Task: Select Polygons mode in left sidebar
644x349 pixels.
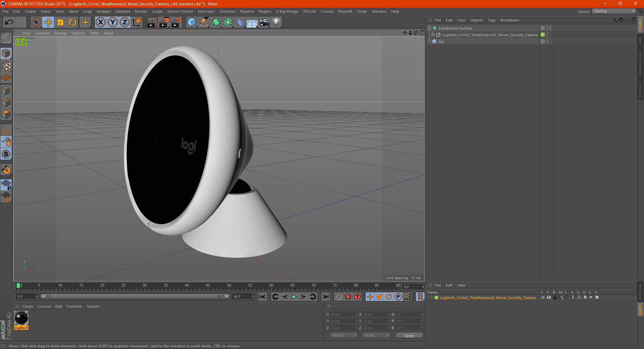Action: point(6,114)
